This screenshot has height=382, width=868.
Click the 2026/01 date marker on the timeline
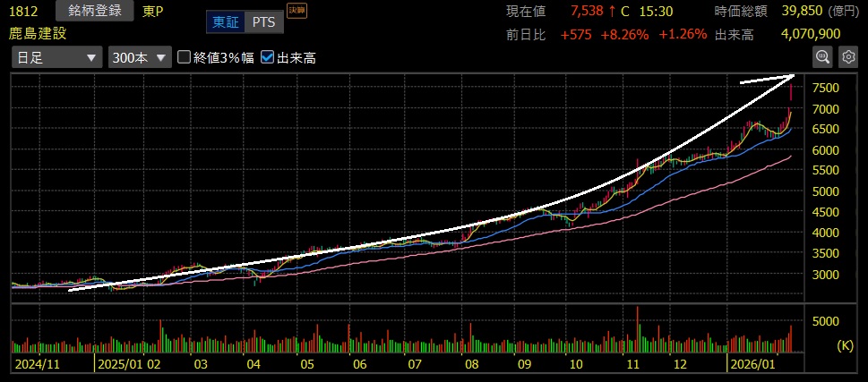tap(752, 364)
